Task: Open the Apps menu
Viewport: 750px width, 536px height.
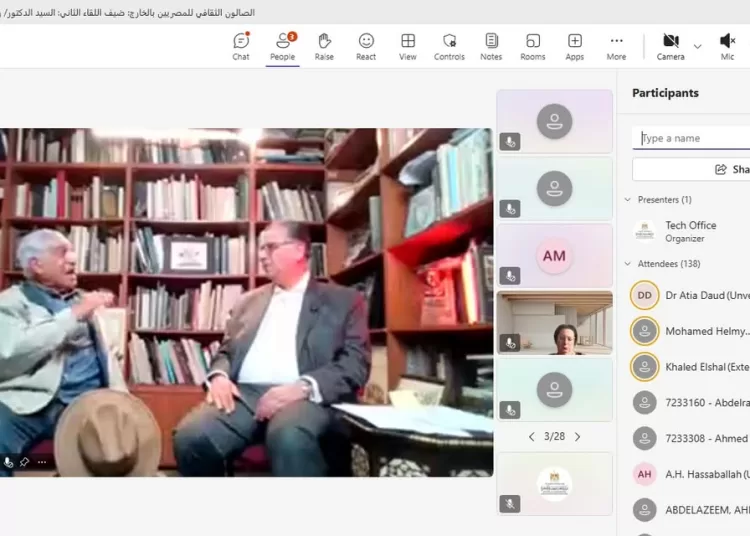Action: tap(574, 46)
